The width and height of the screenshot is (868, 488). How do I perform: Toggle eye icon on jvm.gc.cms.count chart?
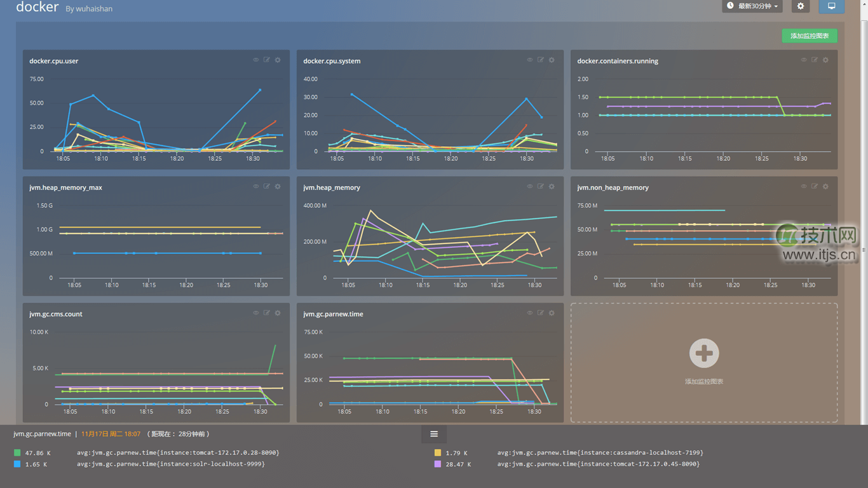[256, 313]
